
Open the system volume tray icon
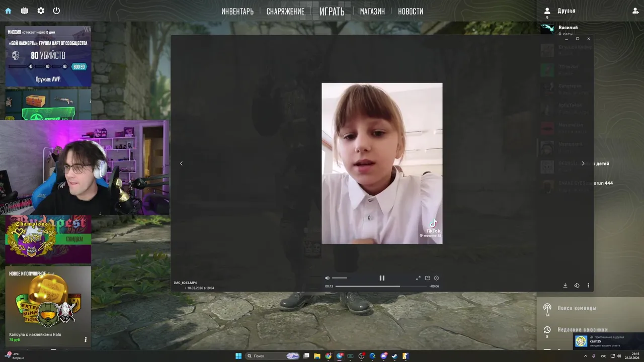coord(619,356)
